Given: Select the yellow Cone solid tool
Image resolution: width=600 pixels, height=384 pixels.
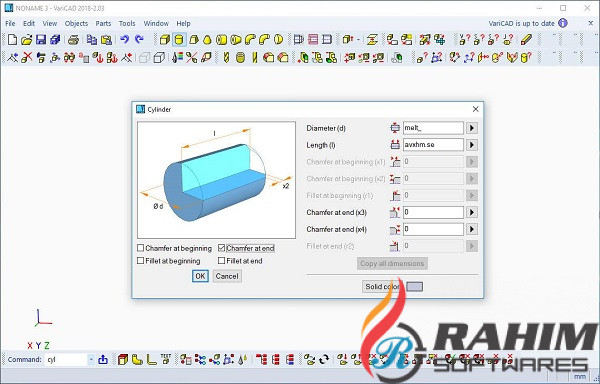Looking at the screenshot, I should 207,39.
